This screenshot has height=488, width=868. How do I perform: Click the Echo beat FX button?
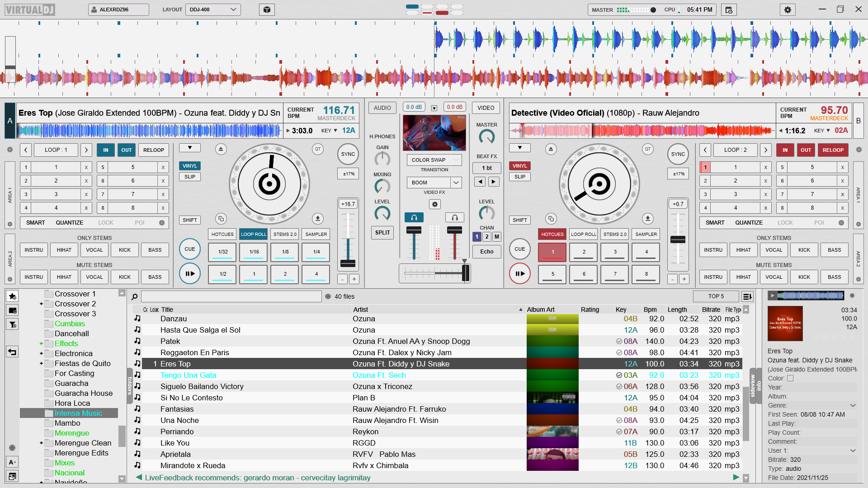(486, 252)
